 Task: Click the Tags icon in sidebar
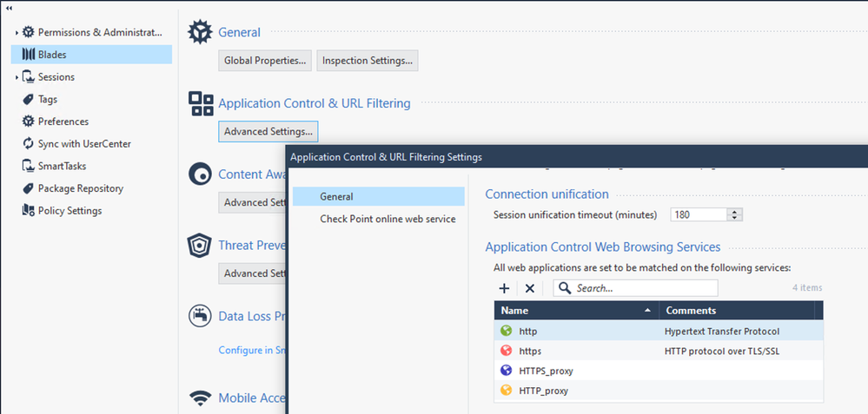click(x=28, y=100)
